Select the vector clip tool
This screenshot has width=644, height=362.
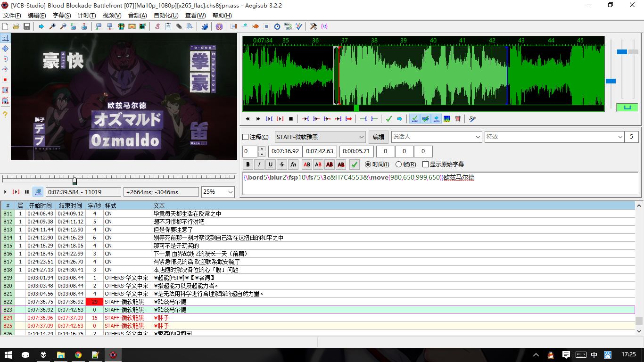pos(5,100)
